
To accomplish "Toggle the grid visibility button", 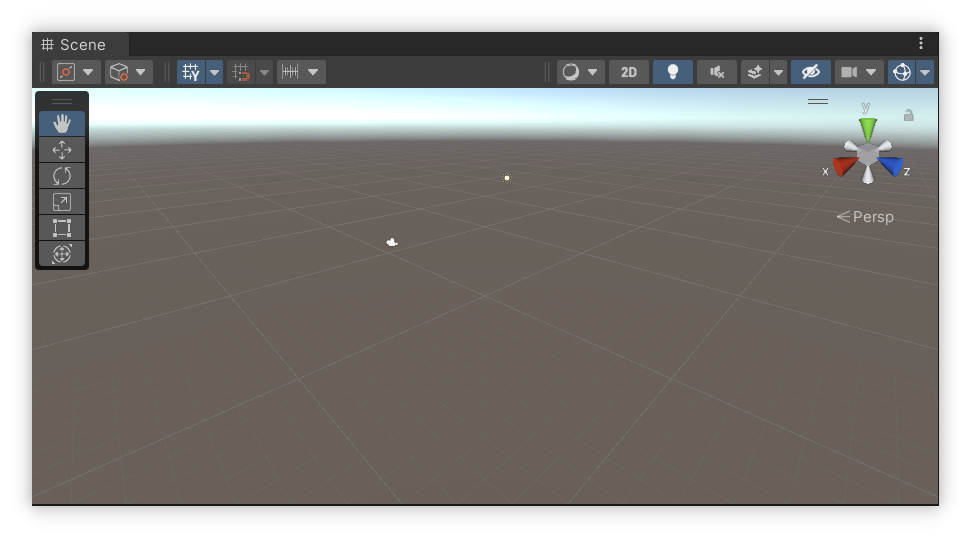I will [191, 72].
